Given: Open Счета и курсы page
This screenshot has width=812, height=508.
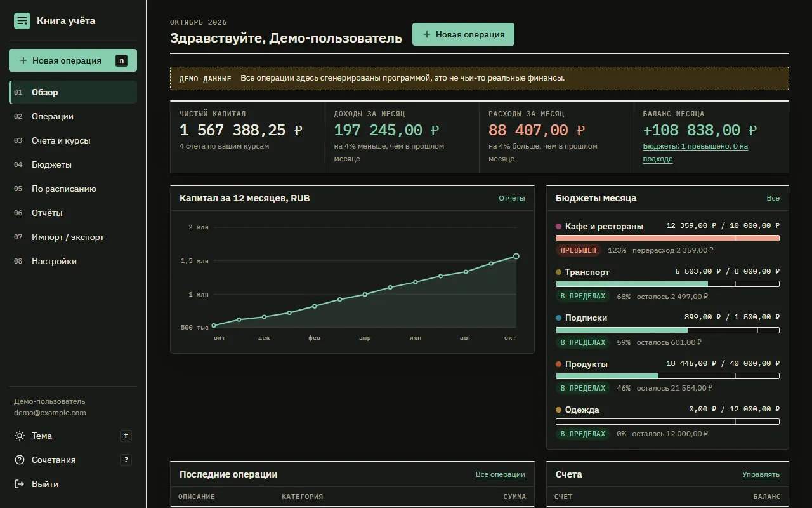Looking at the screenshot, I should [73, 140].
